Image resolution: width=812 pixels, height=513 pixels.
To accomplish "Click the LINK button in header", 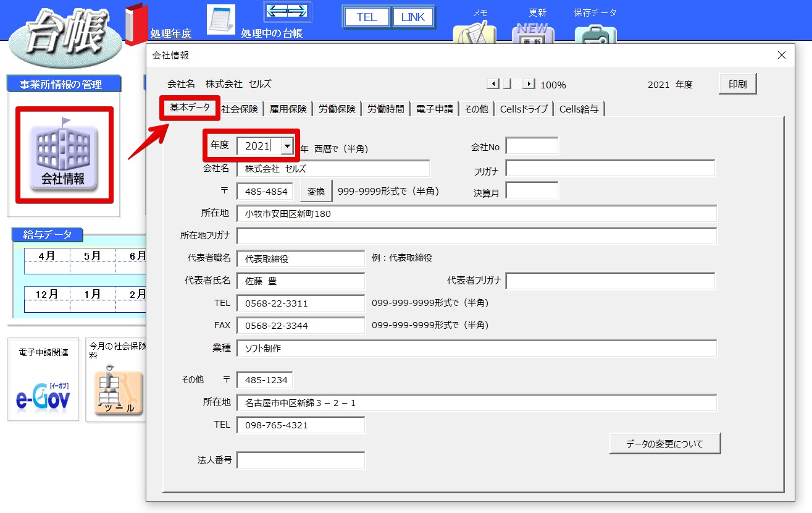I will click(413, 17).
